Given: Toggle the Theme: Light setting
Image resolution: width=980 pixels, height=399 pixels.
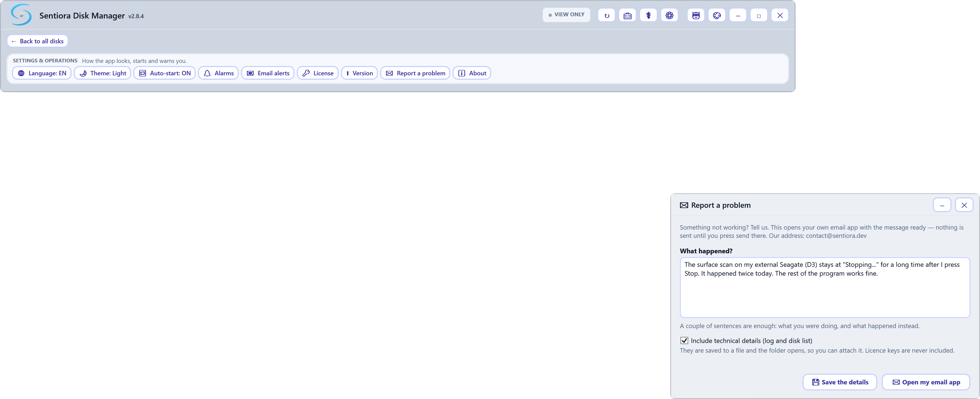Looking at the screenshot, I should point(103,73).
